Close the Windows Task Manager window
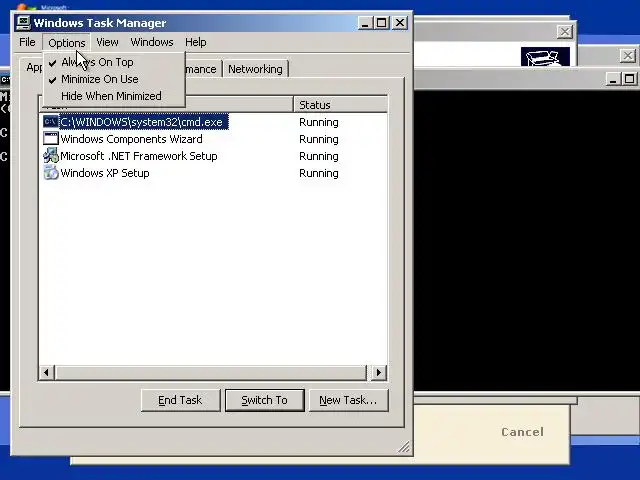Screen dimensions: 640x480 click(400, 23)
